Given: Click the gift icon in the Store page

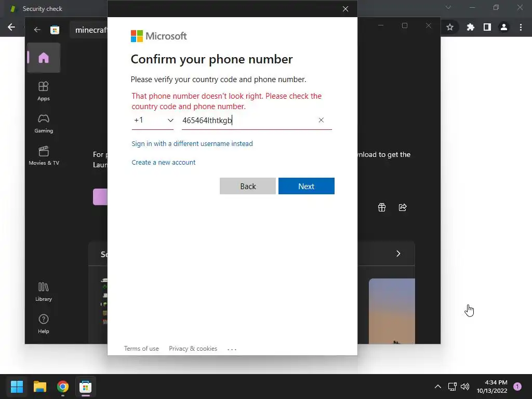Looking at the screenshot, I should [x=382, y=207].
